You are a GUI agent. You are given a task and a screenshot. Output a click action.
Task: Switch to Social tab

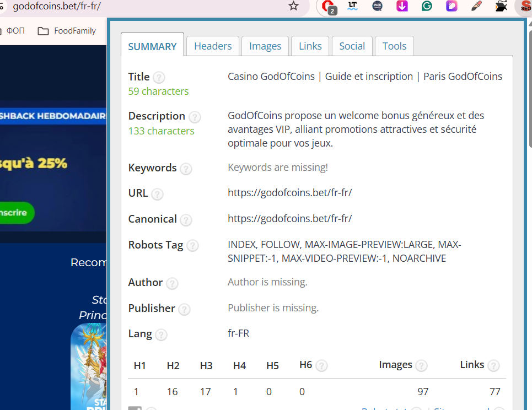click(352, 46)
